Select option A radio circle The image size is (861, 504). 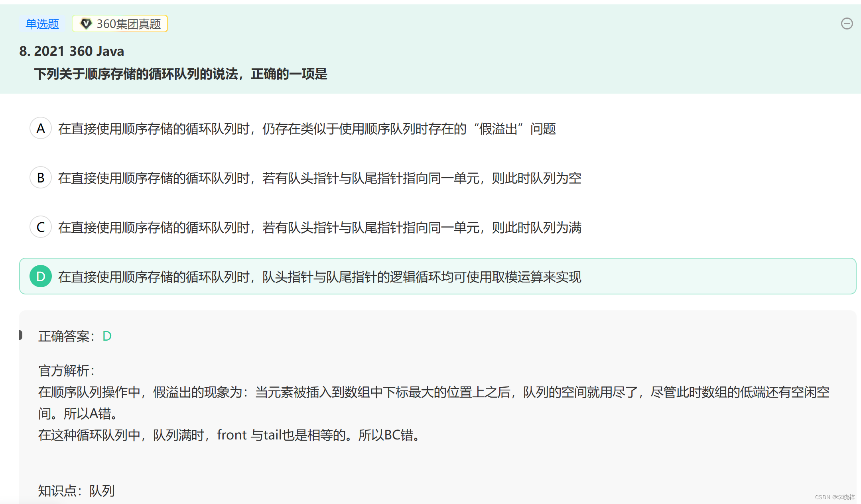[x=41, y=128]
